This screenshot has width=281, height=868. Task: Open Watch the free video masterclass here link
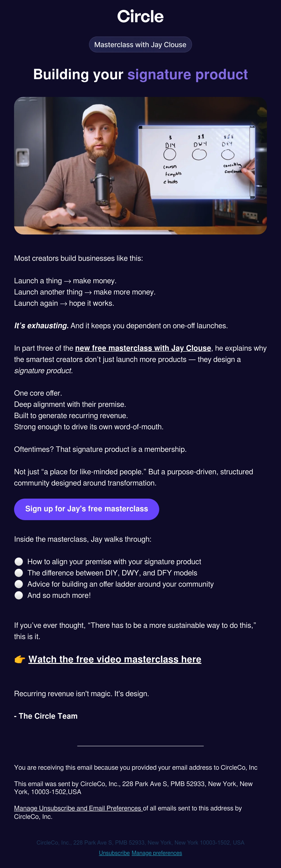tap(115, 659)
